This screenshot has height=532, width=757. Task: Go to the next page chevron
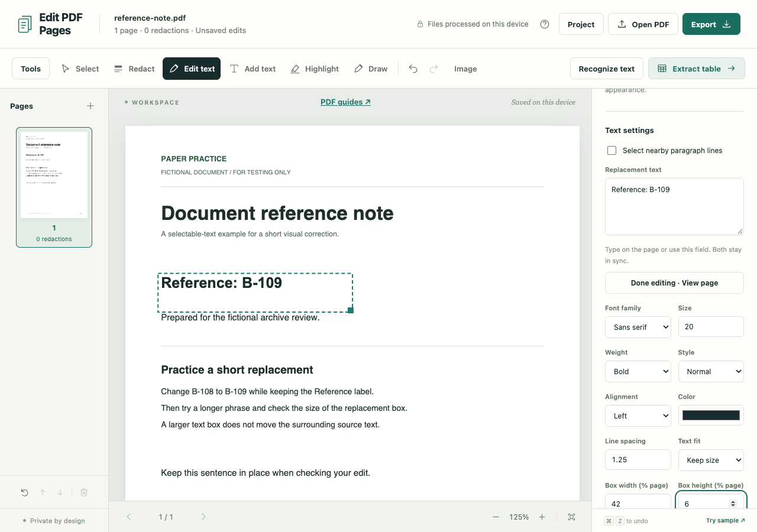click(x=203, y=517)
